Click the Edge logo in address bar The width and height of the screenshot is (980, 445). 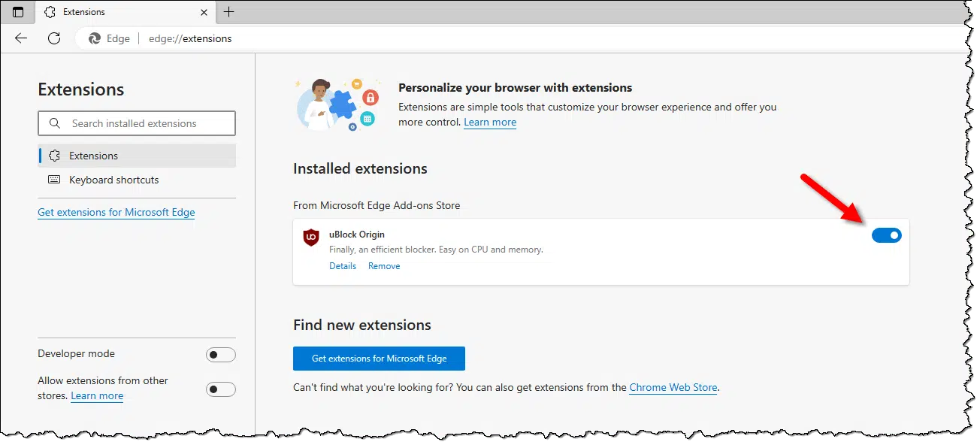click(x=95, y=38)
